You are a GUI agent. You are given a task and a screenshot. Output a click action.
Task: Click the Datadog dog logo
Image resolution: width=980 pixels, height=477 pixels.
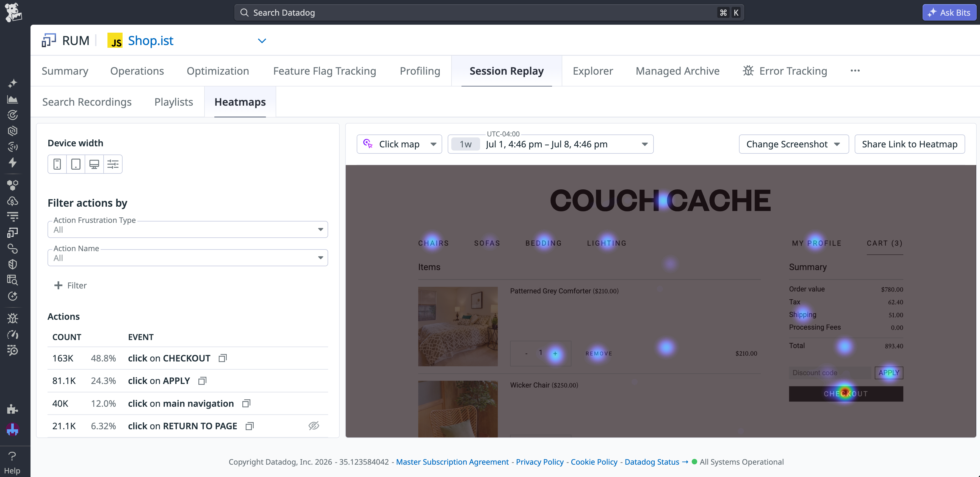click(14, 13)
